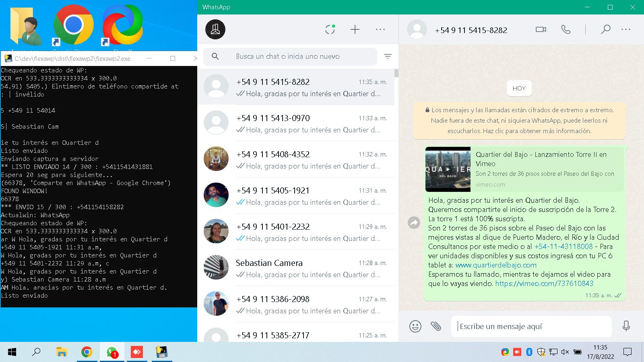Viewport: 644px width, 362px height.
Task: Open chat +54 9 11 5415-8282
Action: pos(296,87)
